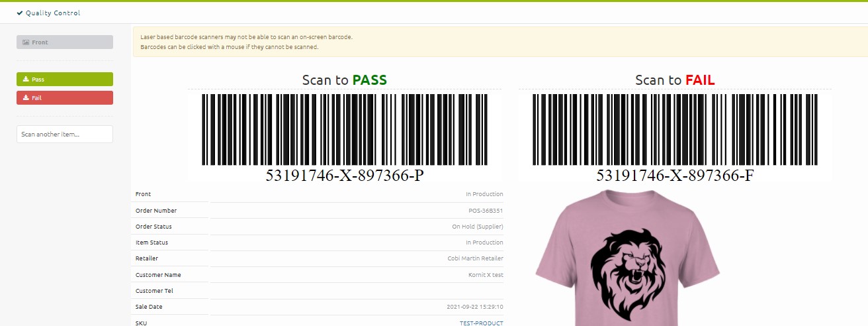Click the download icon on Pass button
The image size is (868, 326).
[26, 80]
